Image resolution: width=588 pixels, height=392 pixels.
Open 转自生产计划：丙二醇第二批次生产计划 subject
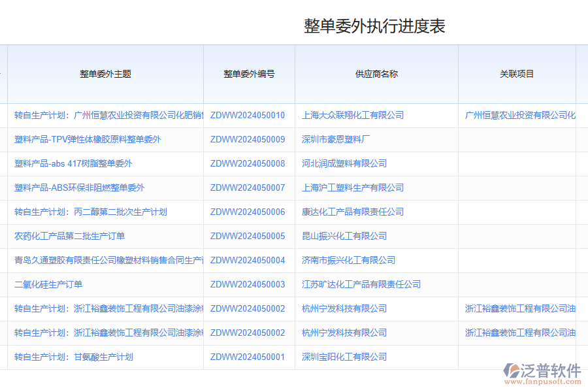coord(90,212)
